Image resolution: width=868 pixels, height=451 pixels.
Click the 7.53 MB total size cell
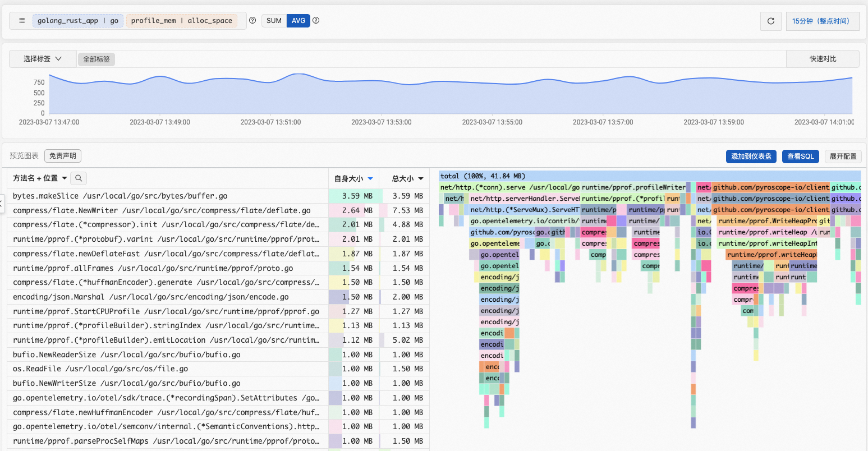click(405, 210)
